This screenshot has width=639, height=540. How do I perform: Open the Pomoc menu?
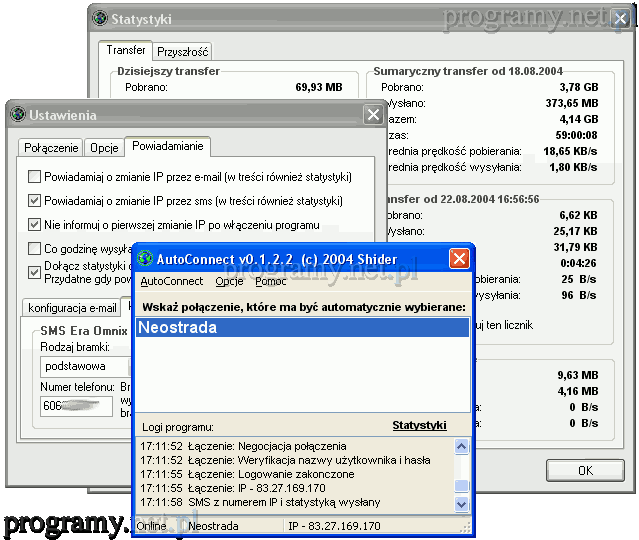pyautogui.click(x=270, y=282)
